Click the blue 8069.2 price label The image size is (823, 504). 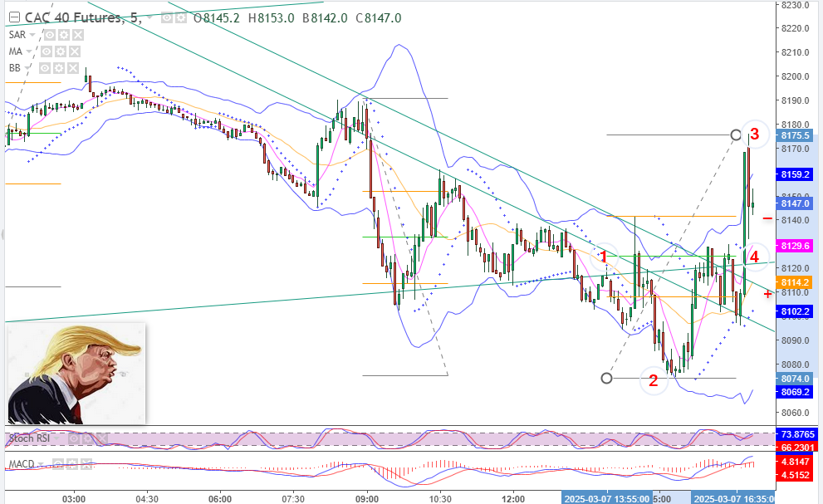coord(796,392)
